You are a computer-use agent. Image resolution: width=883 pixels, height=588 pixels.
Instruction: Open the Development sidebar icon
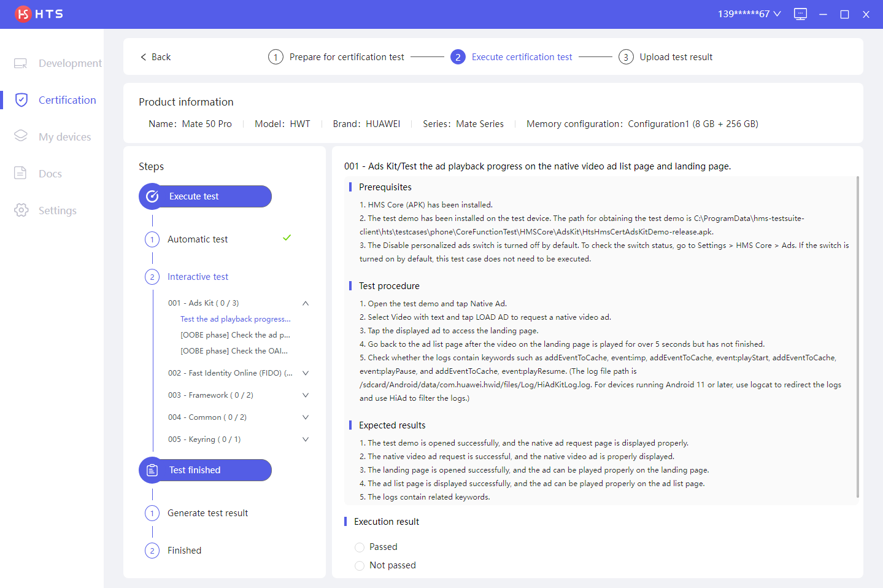21,63
